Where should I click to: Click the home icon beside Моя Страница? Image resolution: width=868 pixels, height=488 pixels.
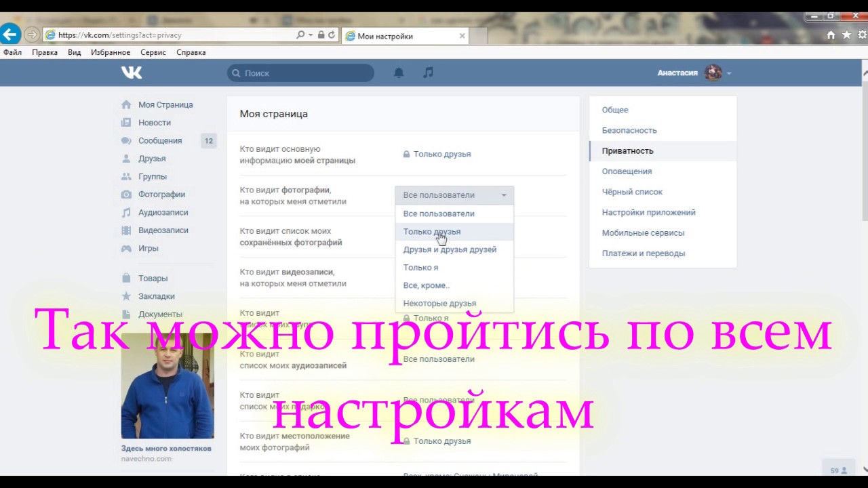point(126,104)
